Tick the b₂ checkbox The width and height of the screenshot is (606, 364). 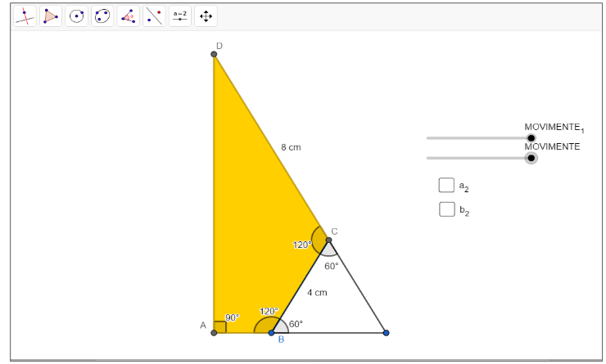(446, 209)
